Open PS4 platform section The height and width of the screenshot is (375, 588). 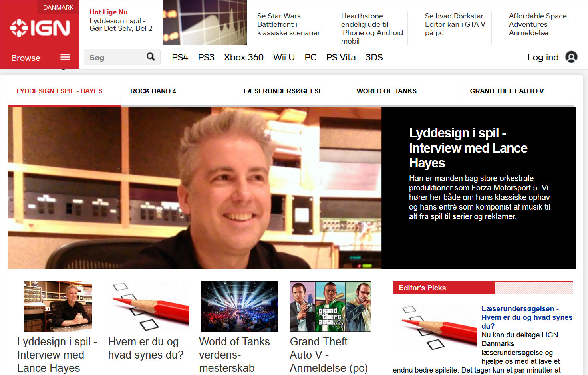[180, 57]
